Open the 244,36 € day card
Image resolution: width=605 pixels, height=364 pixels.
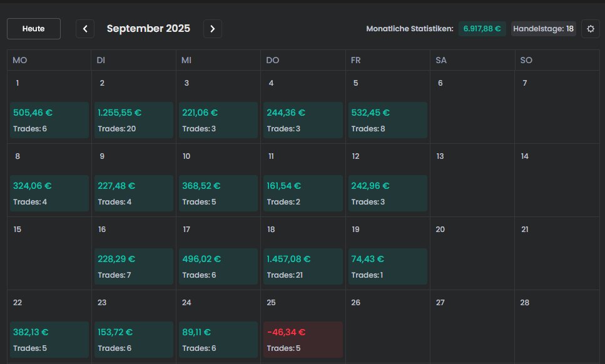tap(303, 120)
